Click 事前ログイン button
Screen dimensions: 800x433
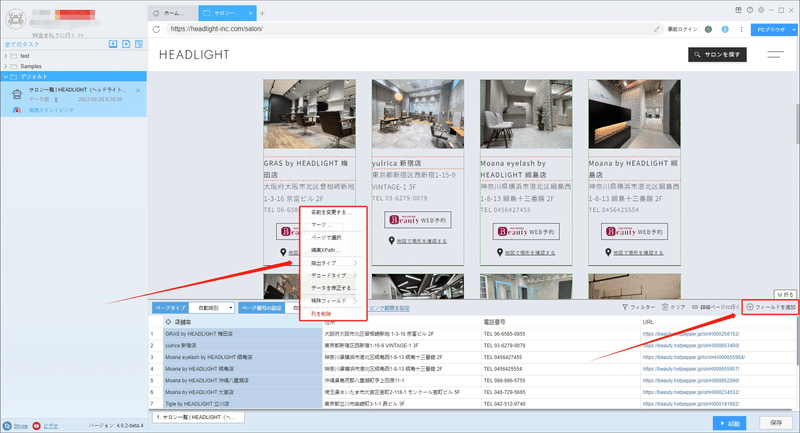click(x=682, y=30)
